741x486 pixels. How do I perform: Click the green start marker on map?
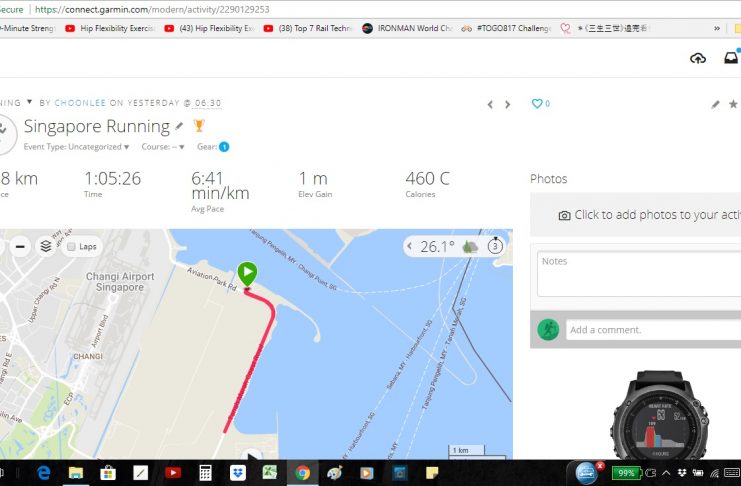pos(247,274)
